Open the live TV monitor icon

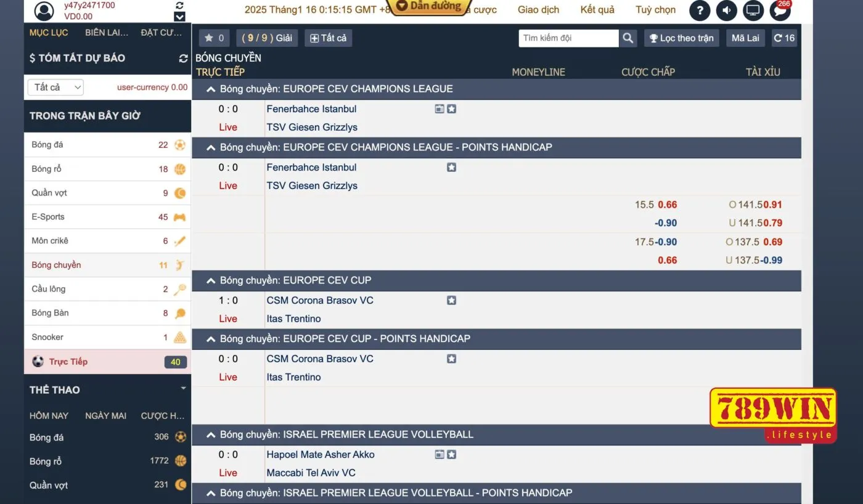pyautogui.click(x=753, y=10)
